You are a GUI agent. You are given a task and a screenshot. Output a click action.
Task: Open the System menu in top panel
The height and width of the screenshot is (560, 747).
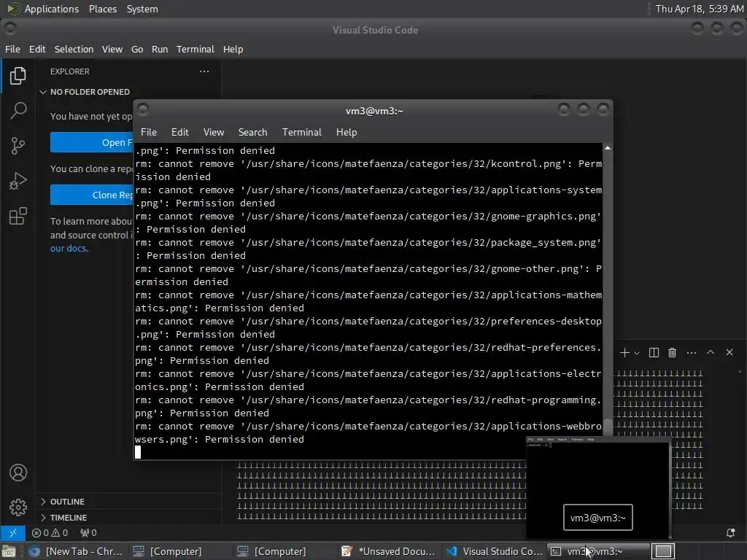tap(142, 9)
